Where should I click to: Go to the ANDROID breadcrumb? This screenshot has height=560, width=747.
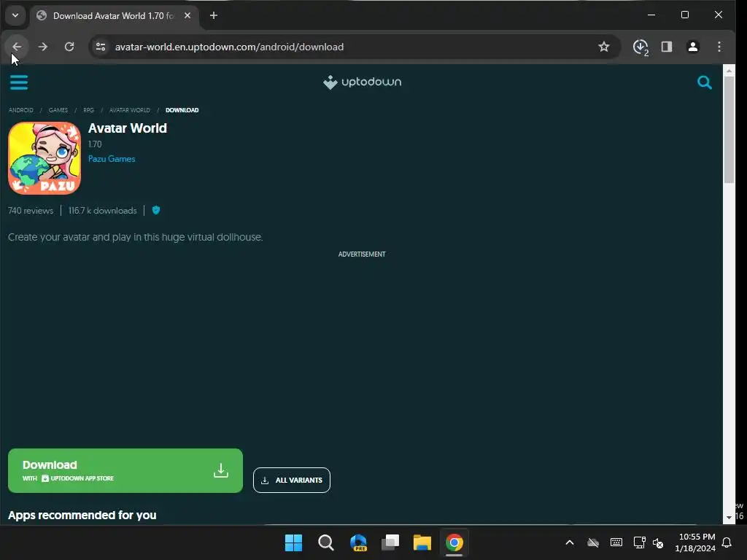click(21, 110)
